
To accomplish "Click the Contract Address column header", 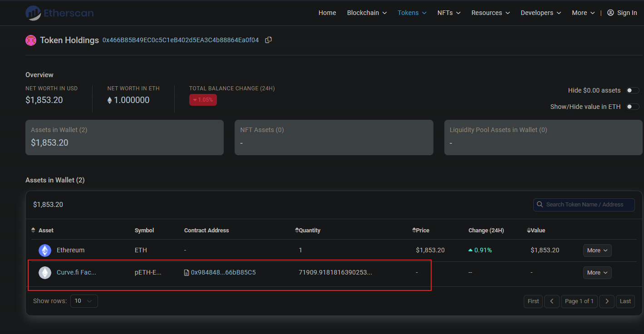I will 206,231.
